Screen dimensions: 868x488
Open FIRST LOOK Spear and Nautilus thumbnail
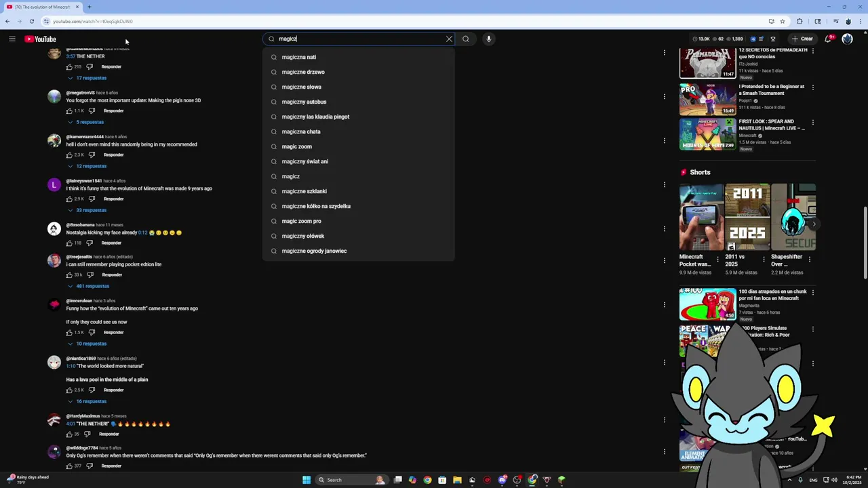pos(707,134)
